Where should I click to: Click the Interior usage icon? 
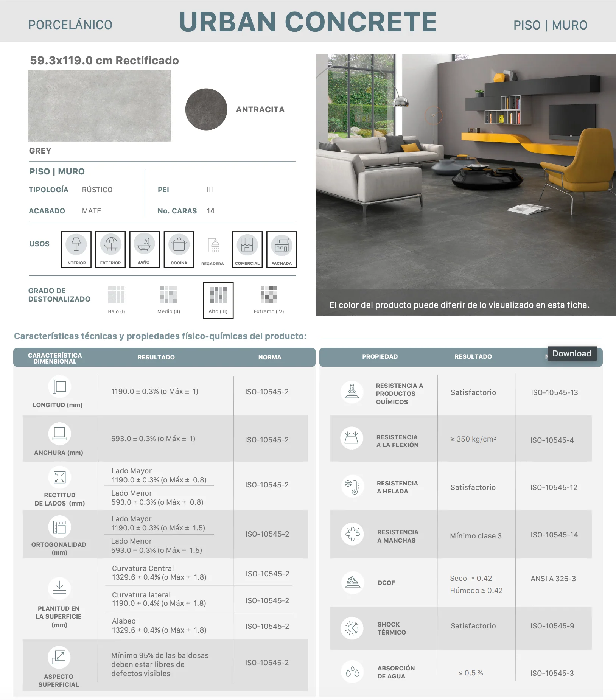point(76,249)
